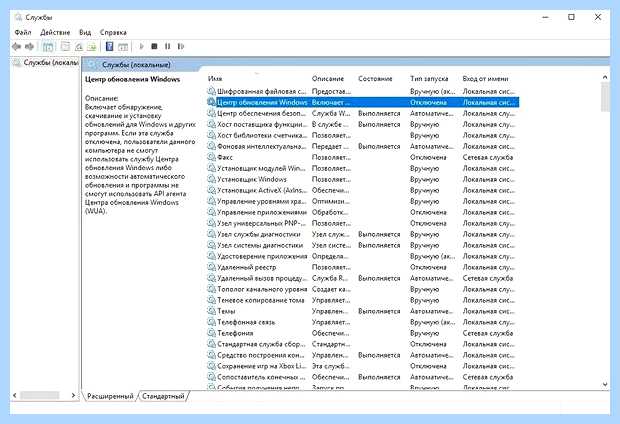Toggle the action pane toolbar icon
The width and height of the screenshot is (620, 424).
coord(123,47)
